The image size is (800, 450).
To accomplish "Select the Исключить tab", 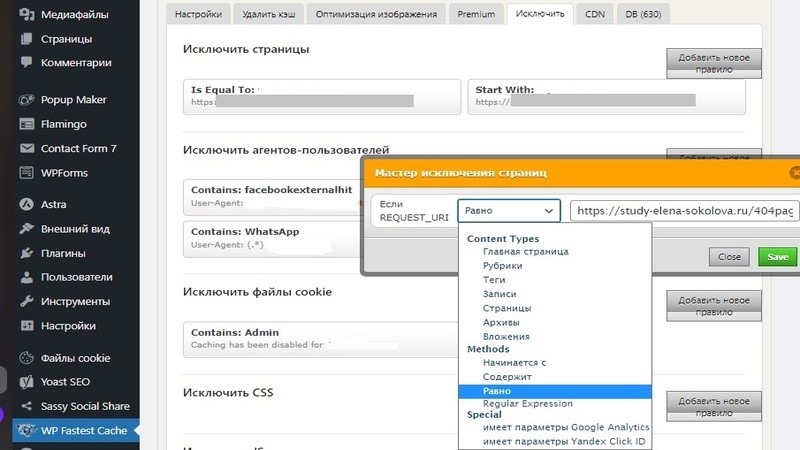I will tap(540, 14).
